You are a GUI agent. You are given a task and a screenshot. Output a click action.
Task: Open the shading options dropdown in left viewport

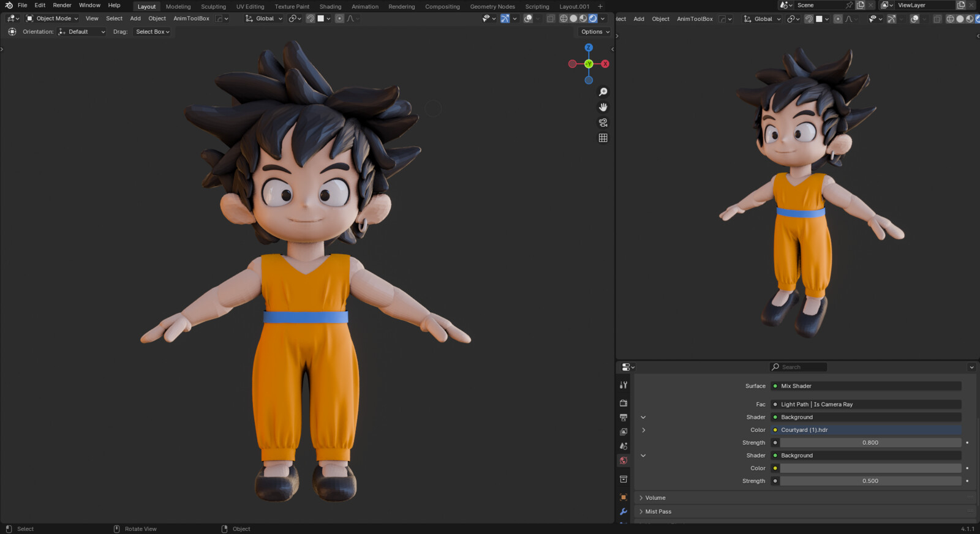(x=603, y=18)
